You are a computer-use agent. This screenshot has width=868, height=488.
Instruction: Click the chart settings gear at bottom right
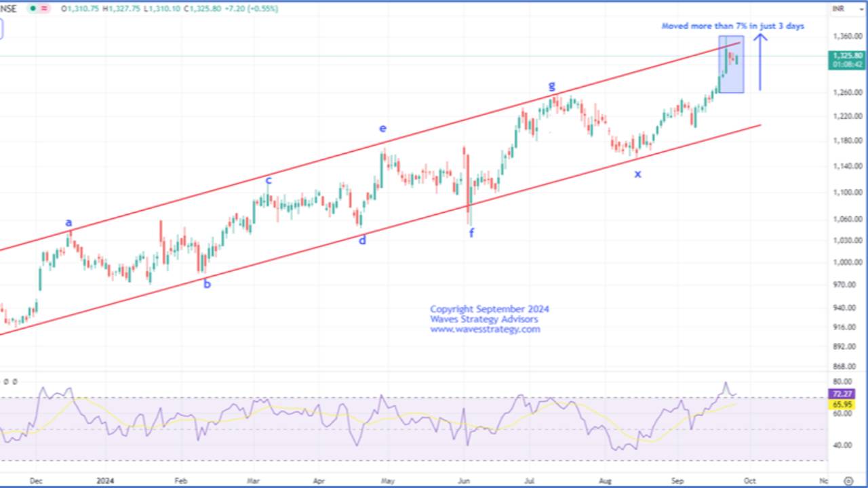(849, 480)
